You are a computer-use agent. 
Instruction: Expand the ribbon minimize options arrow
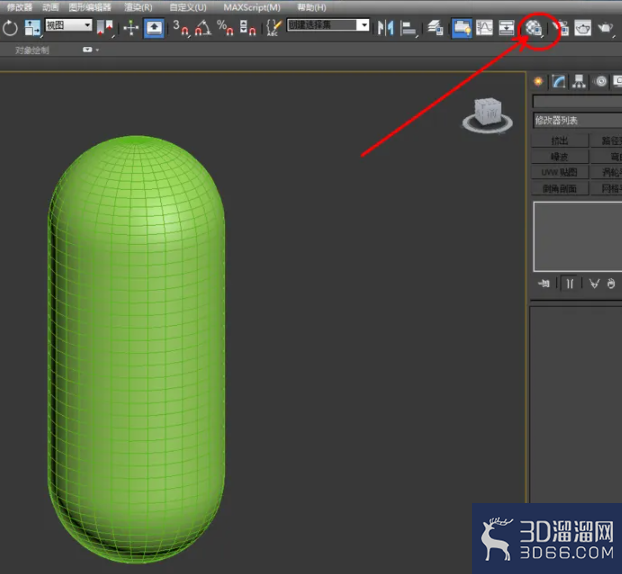point(98,50)
